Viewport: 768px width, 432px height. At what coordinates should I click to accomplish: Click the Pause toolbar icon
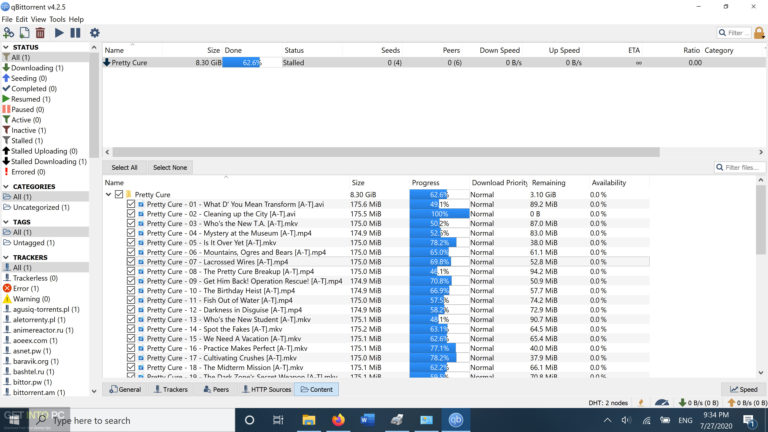[x=75, y=33]
